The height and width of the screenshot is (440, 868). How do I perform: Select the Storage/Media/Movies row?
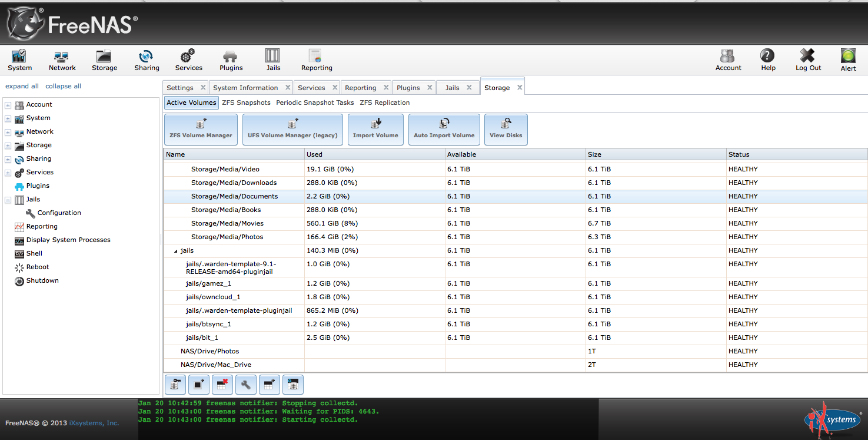click(516, 223)
